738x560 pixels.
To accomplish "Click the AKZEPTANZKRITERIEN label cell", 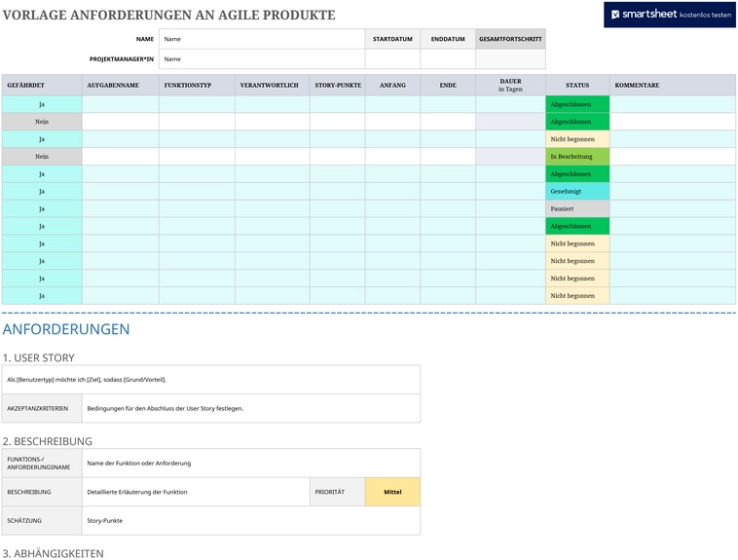I will [42, 408].
